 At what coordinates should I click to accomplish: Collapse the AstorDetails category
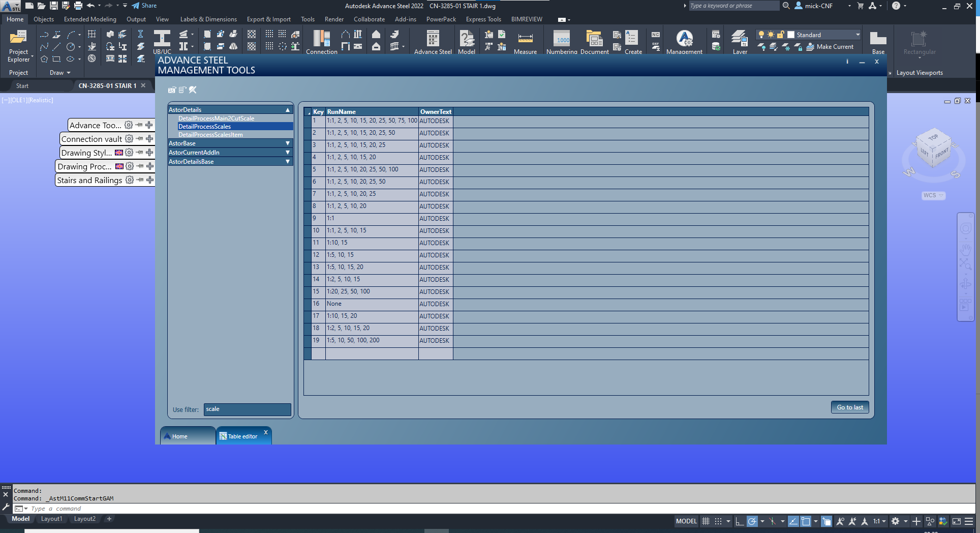pyautogui.click(x=288, y=110)
